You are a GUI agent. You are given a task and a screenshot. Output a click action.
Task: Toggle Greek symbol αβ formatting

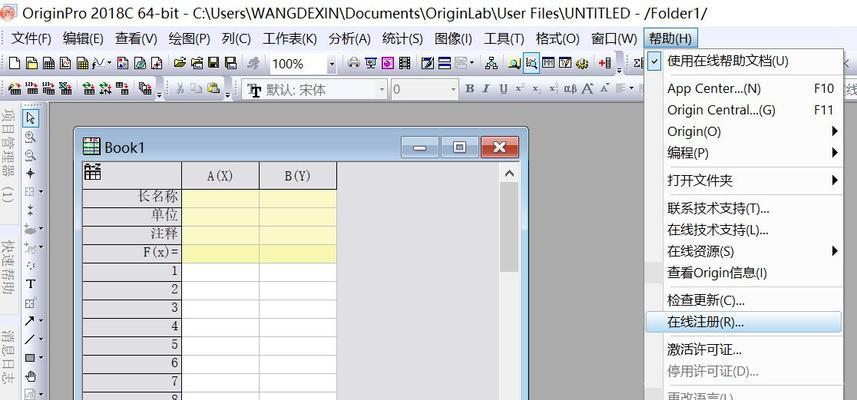(570, 89)
